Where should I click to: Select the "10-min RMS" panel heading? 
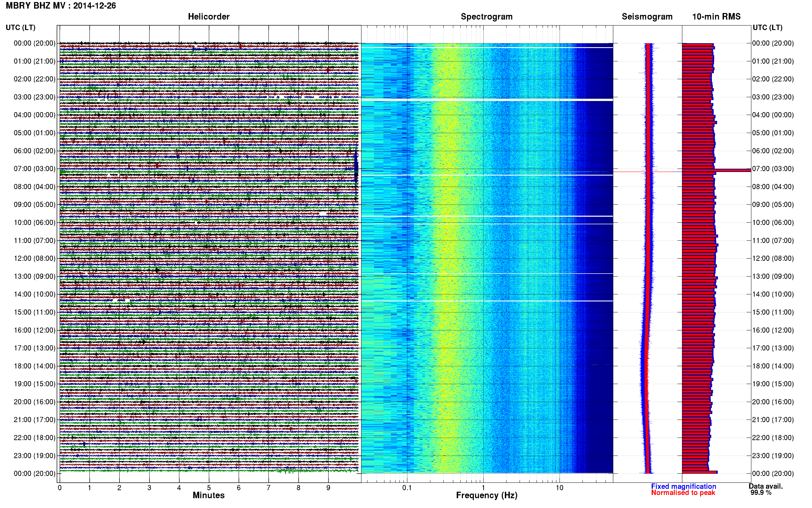[716, 16]
